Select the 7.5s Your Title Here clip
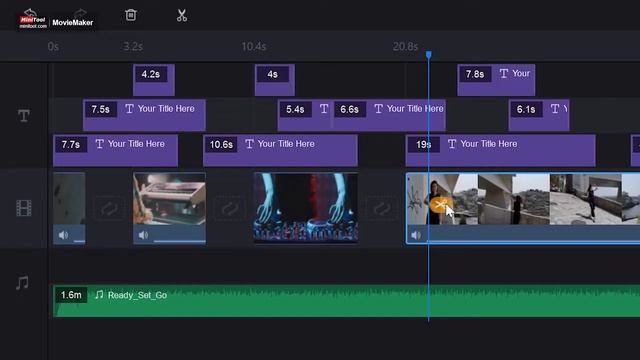Viewport: 640px width, 360px height. (144, 115)
